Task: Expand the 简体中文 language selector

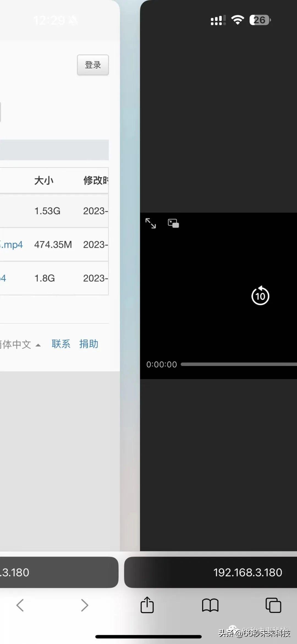Action: pos(20,344)
